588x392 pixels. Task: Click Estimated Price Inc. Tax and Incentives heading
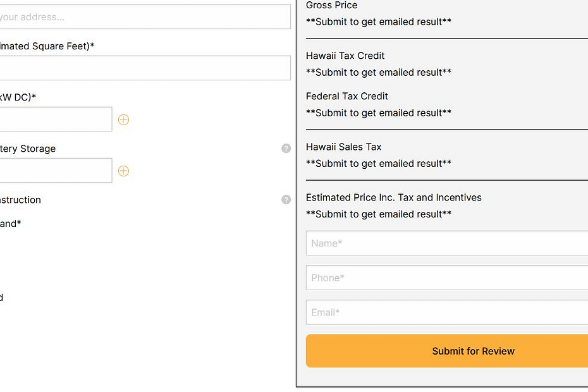tap(394, 198)
